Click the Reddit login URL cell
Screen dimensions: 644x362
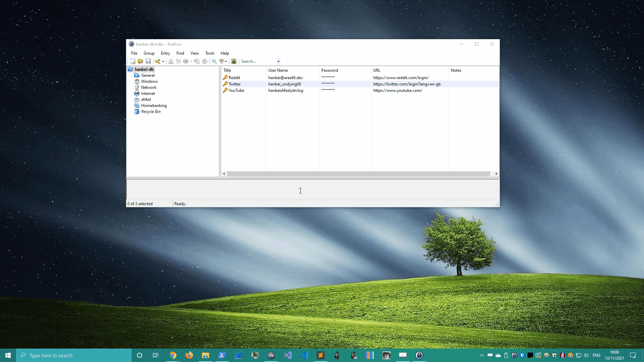coord(401,78)
